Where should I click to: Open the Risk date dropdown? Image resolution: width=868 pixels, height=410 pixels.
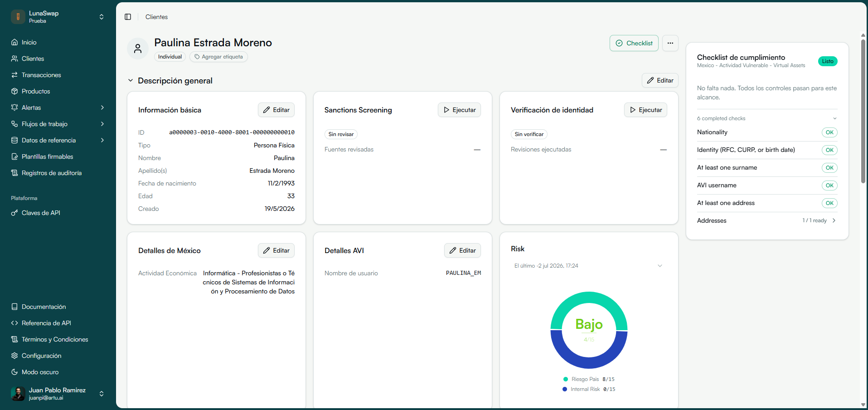pos(588,266)
